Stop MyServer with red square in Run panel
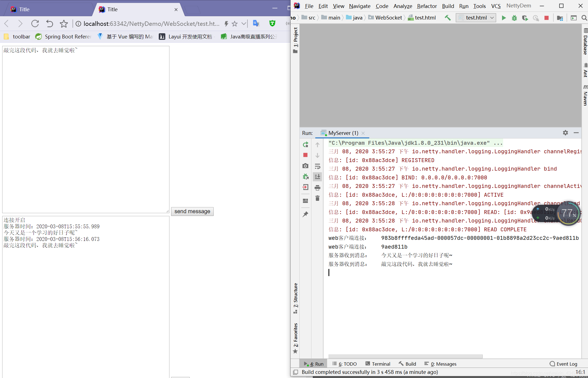This screenshot has width=588, height=378. coord(305,155)
